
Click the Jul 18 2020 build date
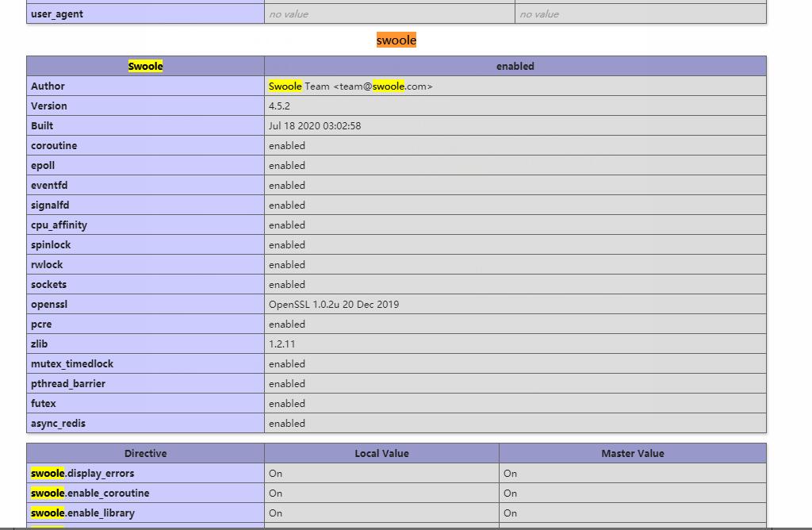315,126
